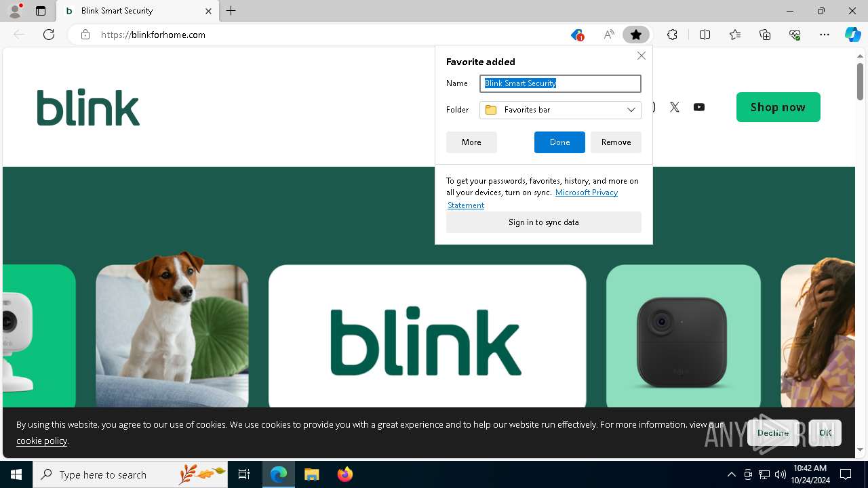Open Extensions puzzle icon
Image resolution: width=868 pixels, height=488 pixels.
pyautogui.click(x=672, y=35)
